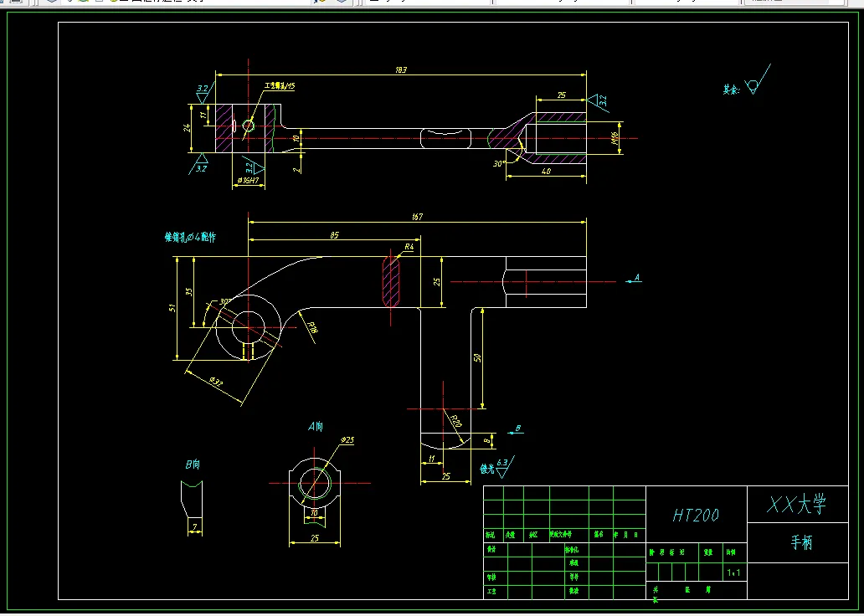The height and width of the screenshot is (616, 864).
Task: Click the Ø32 diameter dimension
Action: point(216,382)
